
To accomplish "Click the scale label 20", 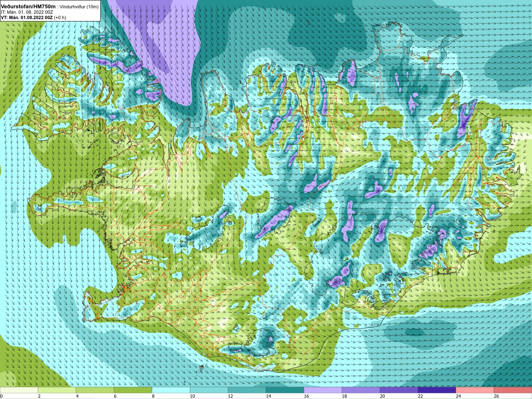I will (x=383, y=396).
